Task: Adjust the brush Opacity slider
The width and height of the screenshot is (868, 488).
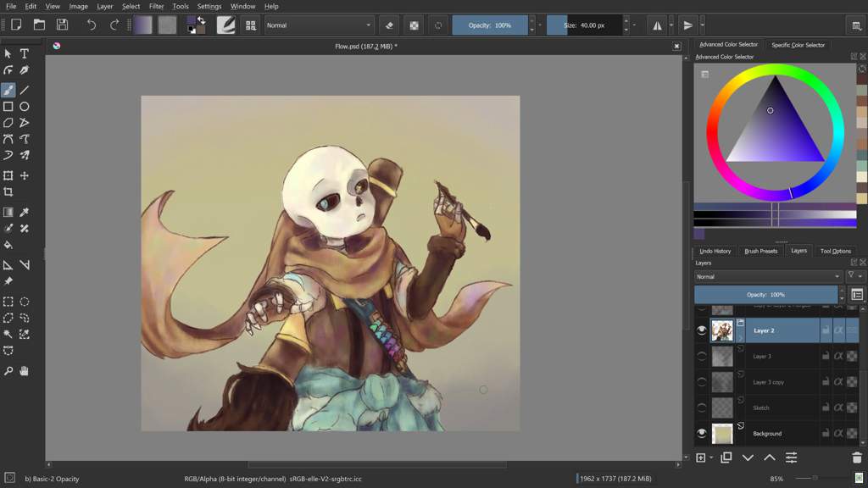Action: click(489, 25)
